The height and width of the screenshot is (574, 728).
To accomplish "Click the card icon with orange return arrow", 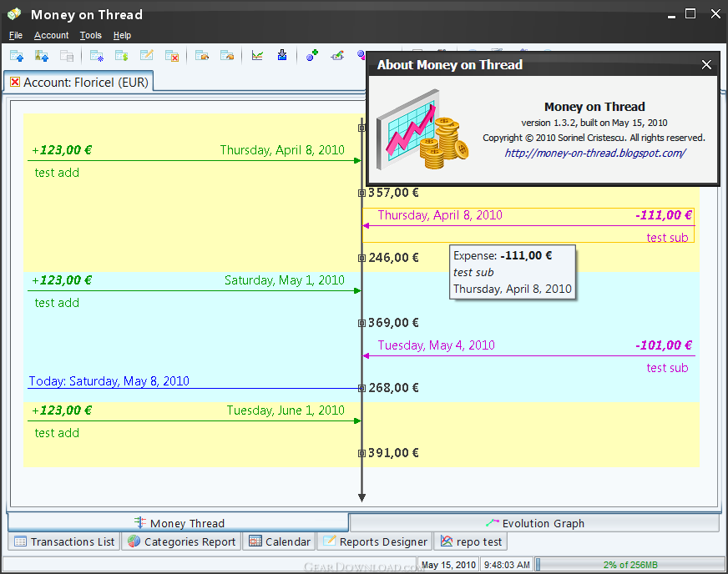I will 227,56.
